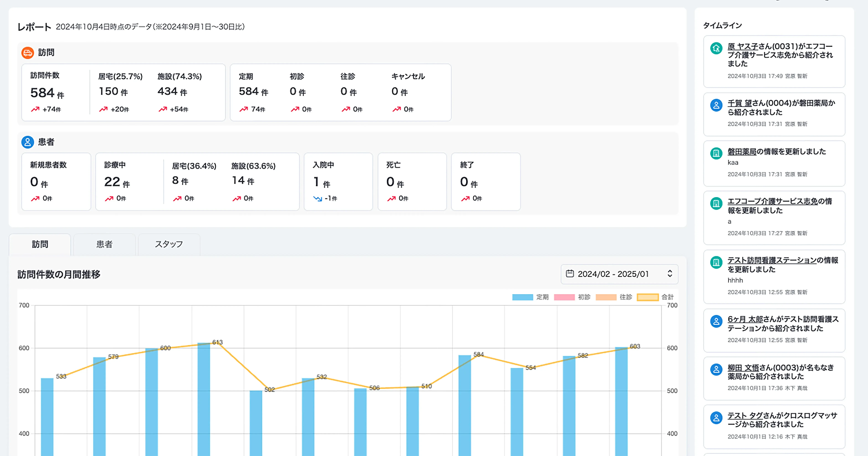Toggle the 初診 pink legend swatch

[x=564, y=297]
